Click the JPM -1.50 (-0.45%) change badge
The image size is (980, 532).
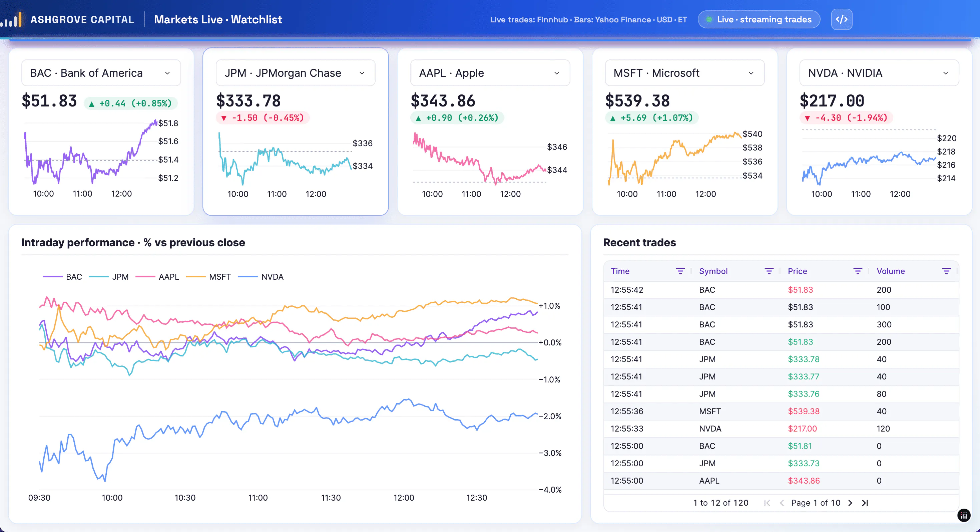(x=263, y=118)
